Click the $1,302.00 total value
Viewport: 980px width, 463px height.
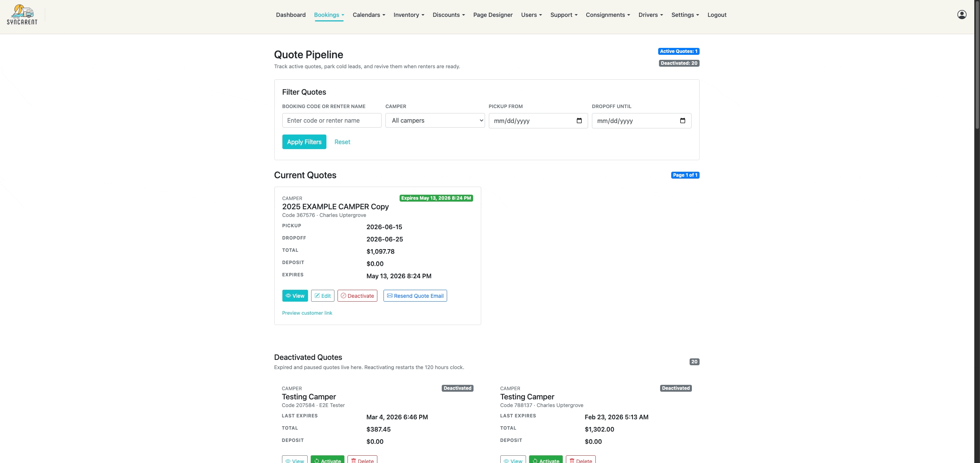[599, 429]
